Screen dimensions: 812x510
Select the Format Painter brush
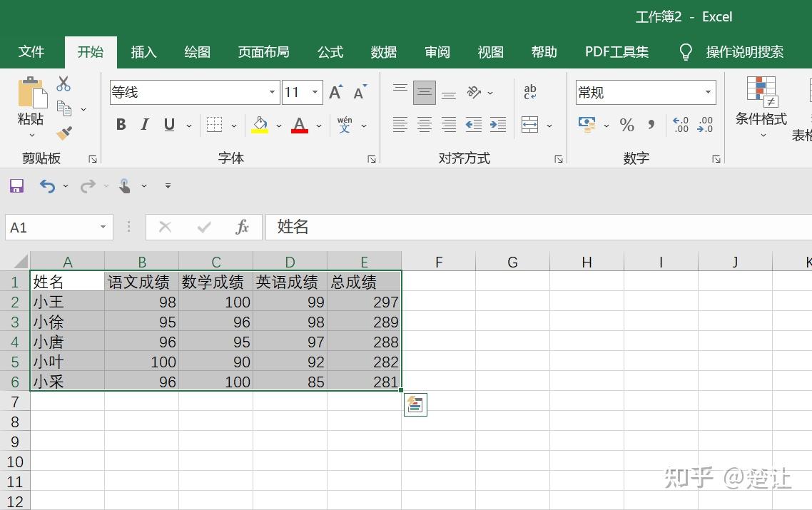click(64, 133)
